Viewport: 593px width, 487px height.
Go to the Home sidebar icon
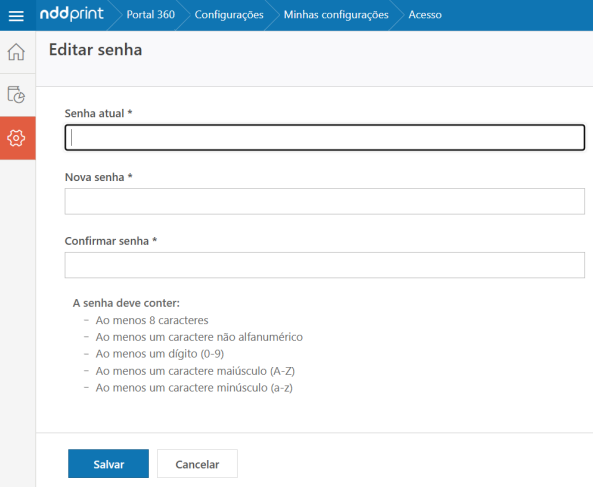pyautogui.click(x=16, y=52)
